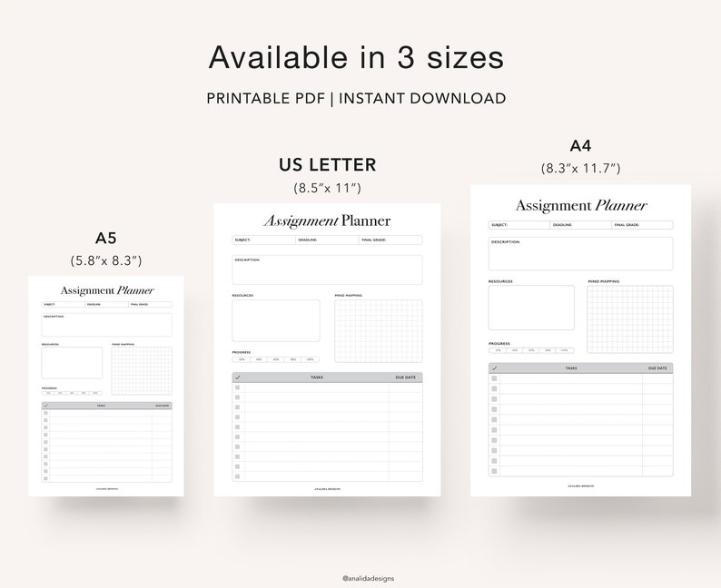
Task: Select the Final Grade field on A4 page
Action: [x=642, y=225]
